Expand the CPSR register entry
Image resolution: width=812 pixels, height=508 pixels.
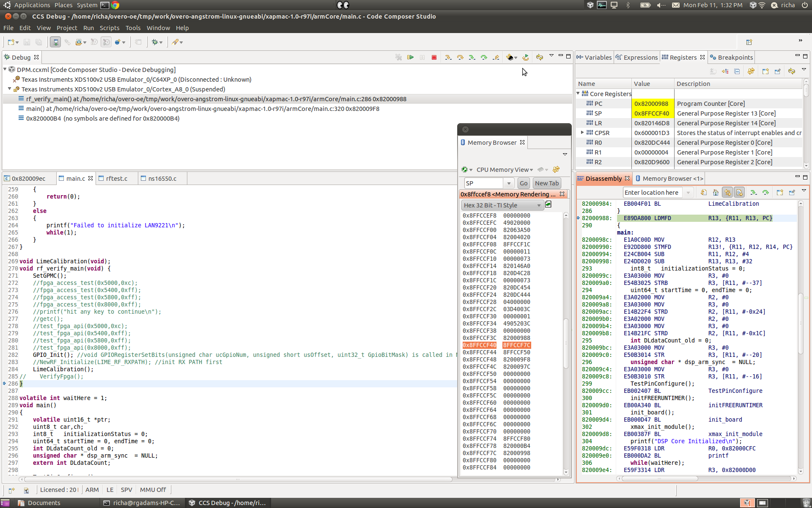[x=582, y=133]
